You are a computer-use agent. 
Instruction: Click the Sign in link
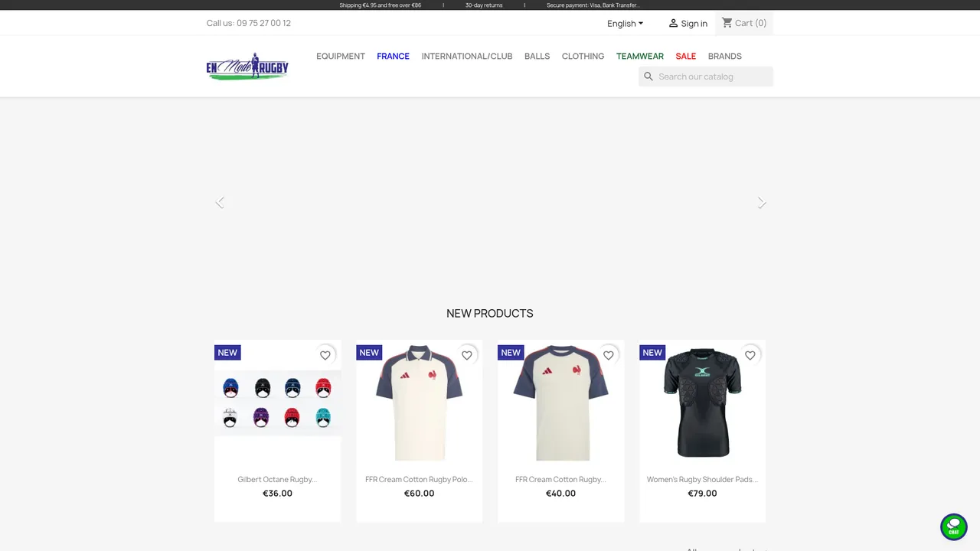click(688, 24)
